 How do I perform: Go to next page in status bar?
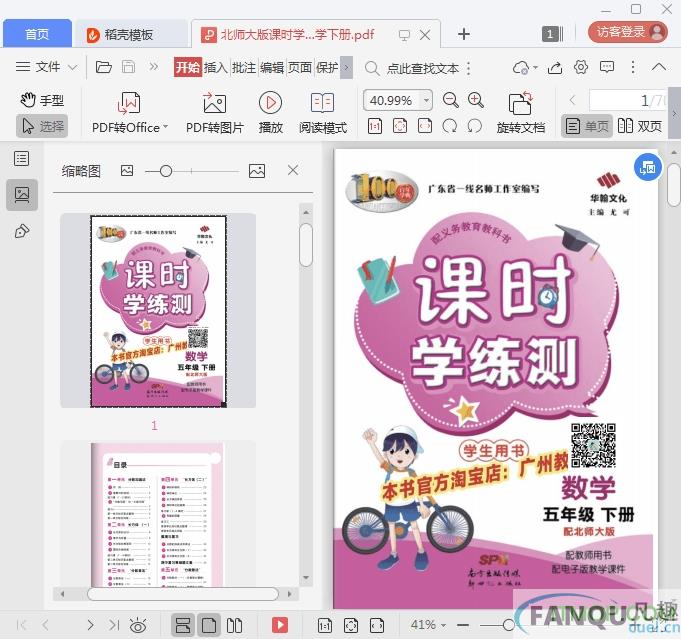[x=90, y=625]
